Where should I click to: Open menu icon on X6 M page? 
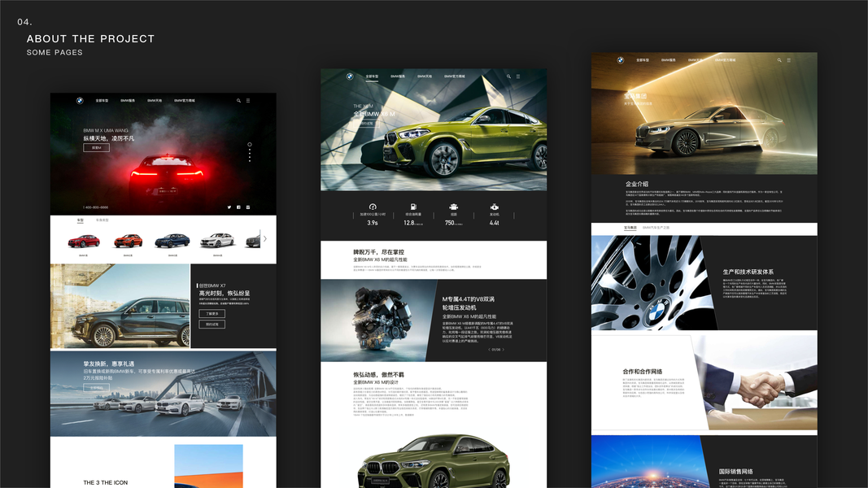[x=518, y=76]
